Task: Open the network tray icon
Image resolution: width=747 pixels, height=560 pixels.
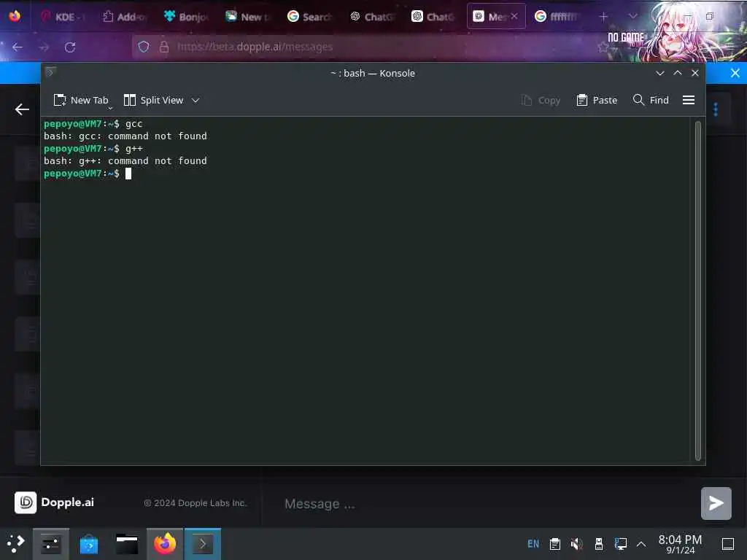Action: pyautogui.click(x=620, y=544)
